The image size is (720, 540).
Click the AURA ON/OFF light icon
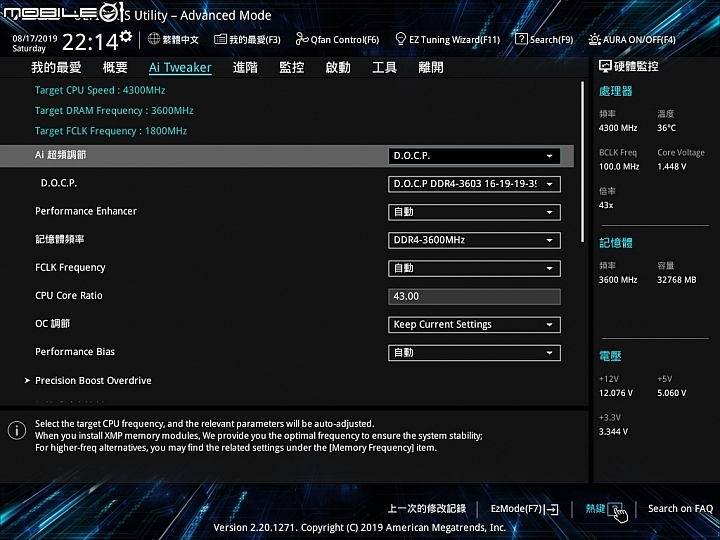click(595, 39)
